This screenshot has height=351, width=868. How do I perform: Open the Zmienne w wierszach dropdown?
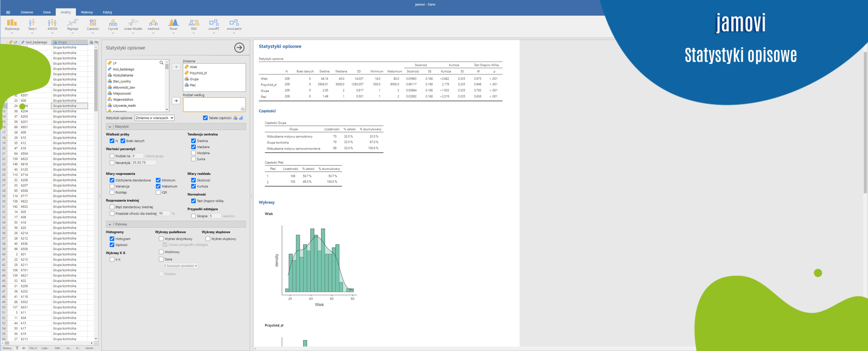point(154,118)
